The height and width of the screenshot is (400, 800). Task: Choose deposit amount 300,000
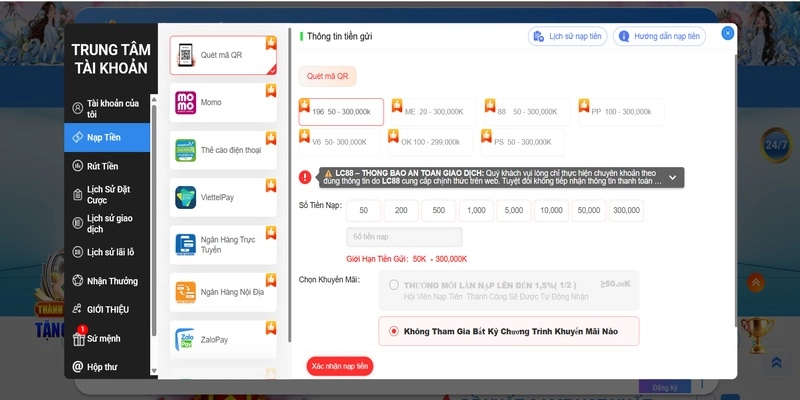[x=627, y=210]
